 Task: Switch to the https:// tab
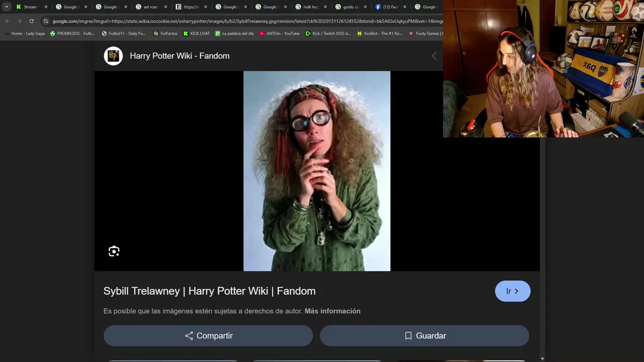tap(191, 7)
